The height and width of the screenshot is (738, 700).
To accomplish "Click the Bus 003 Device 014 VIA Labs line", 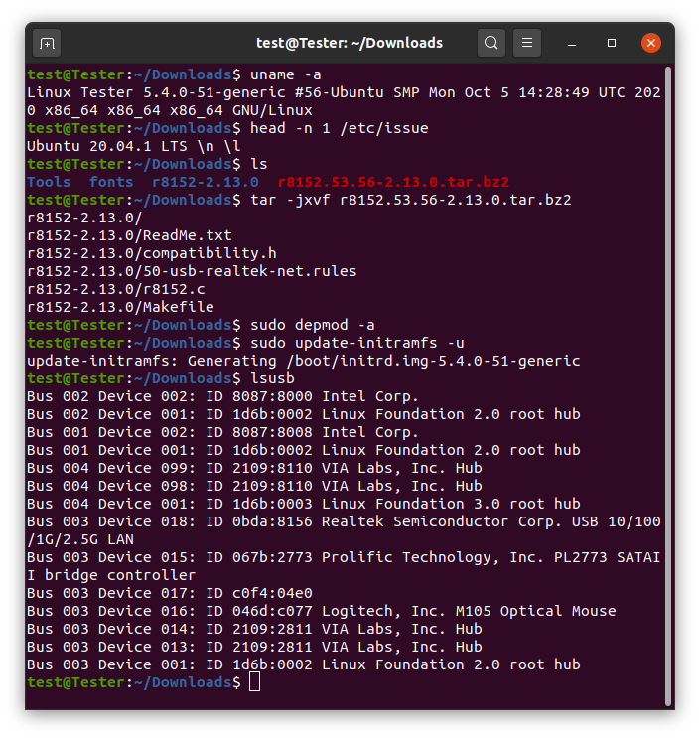I will click(254, 629).
